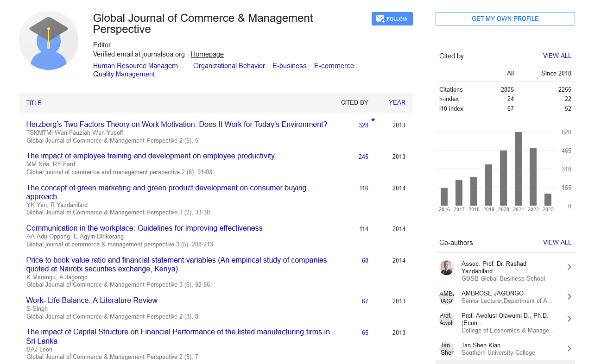Click the h-index All value 24
This screenshot has width=601, height=364.
(510, 99)
